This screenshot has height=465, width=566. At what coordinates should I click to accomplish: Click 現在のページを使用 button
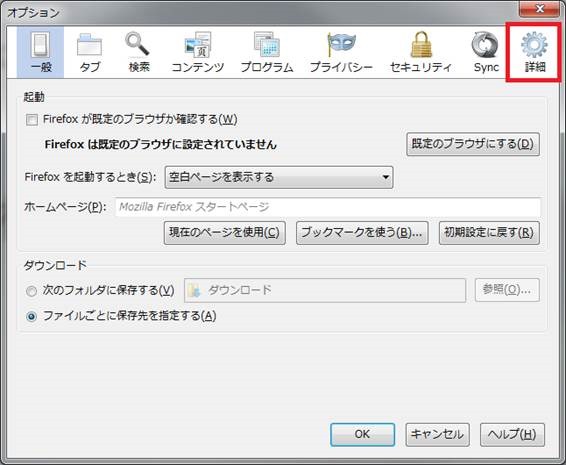coord(225,233)
